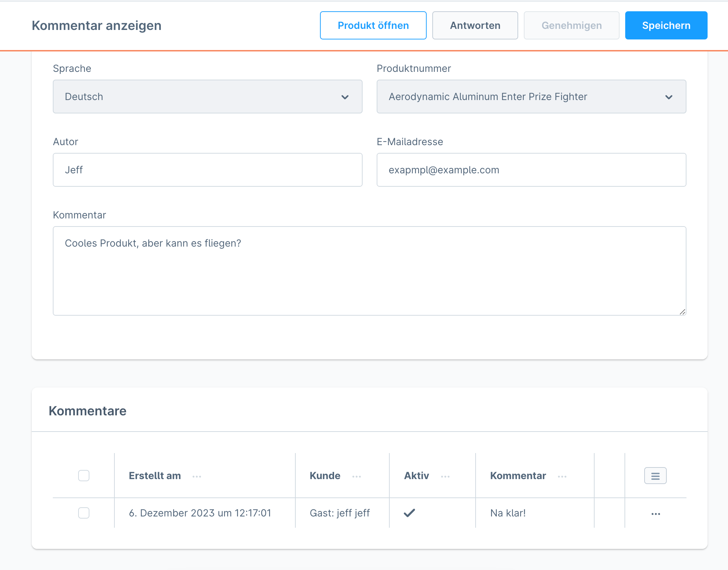Open Aktiv column options dots
Viewport: 728px width, 570px height.
point(445,477)
